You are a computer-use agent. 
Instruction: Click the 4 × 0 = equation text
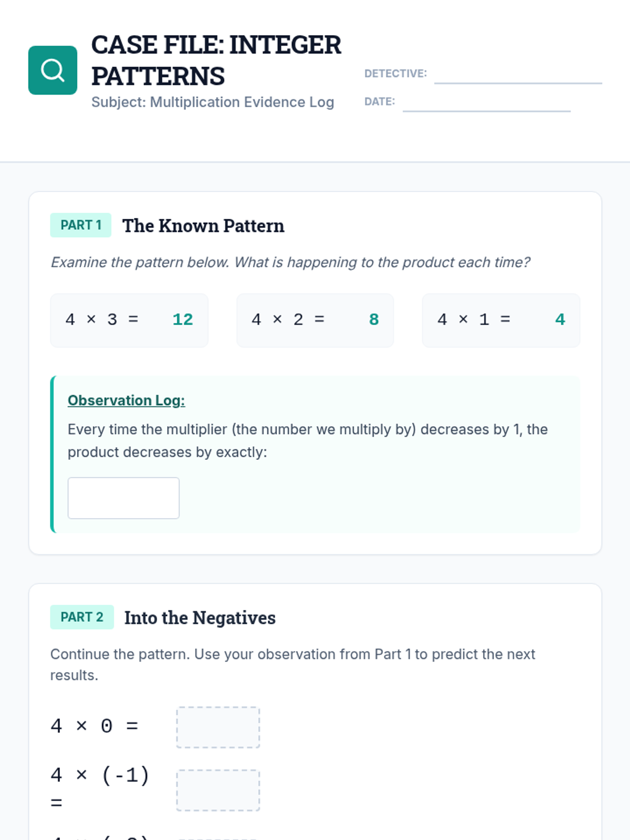coord(94,726)
